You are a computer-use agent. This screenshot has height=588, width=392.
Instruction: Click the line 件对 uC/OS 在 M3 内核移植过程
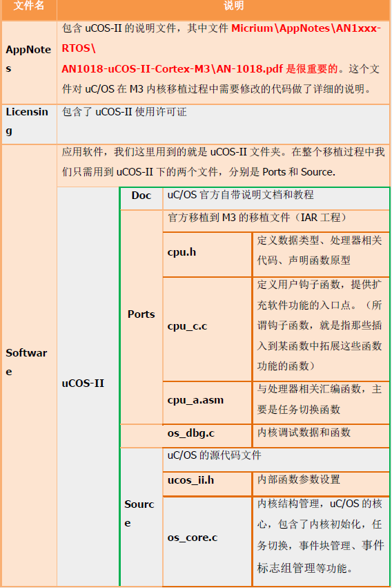tap(217, 89)
